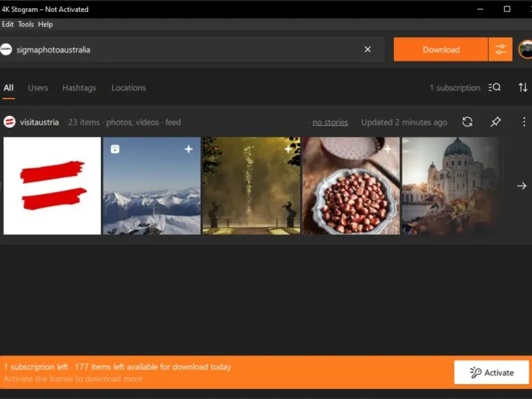
Task: Click sparkle icon on mountains thumbnail
Action: [x=189, y=149]
